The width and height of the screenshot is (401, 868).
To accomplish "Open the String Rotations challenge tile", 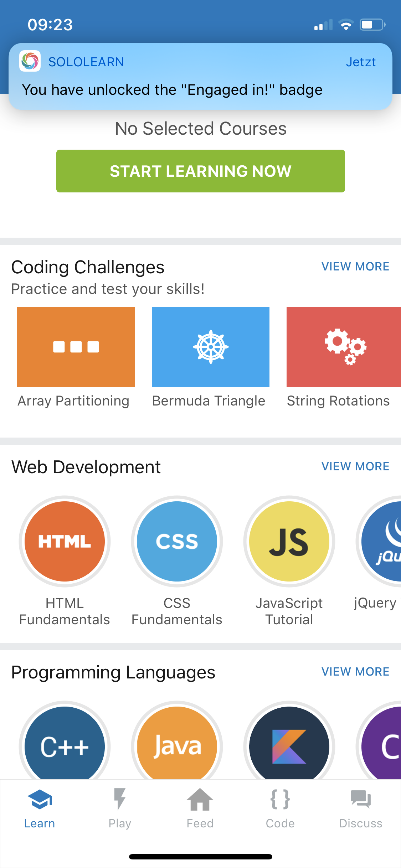I will tap(344, 347).
